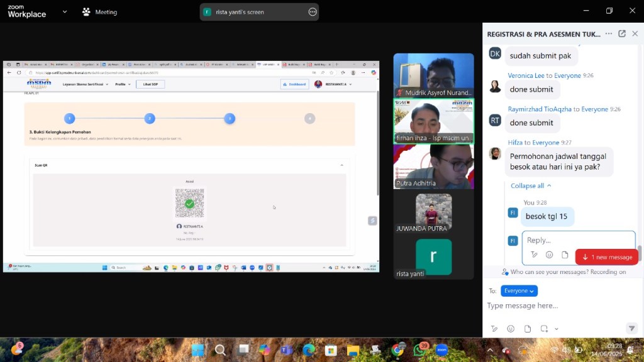Open chat panel more options menu
The width and height of the screenshot is (644, 362).
click(608, 34)
